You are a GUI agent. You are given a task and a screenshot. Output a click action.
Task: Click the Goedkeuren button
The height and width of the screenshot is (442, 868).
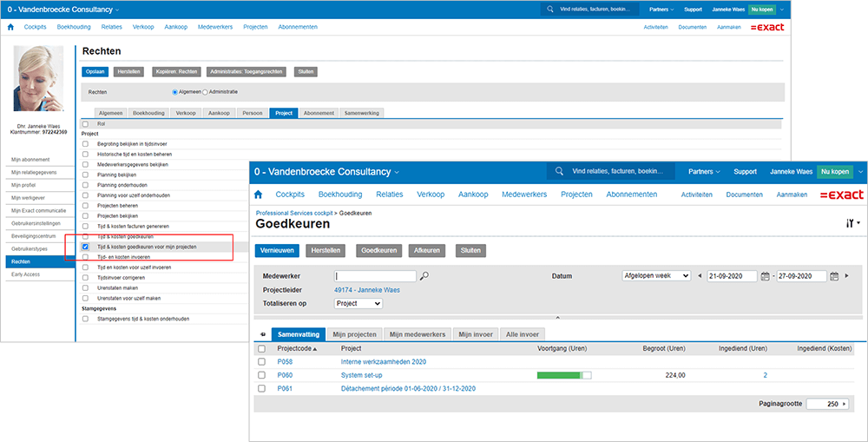click(x=378, y=250)
